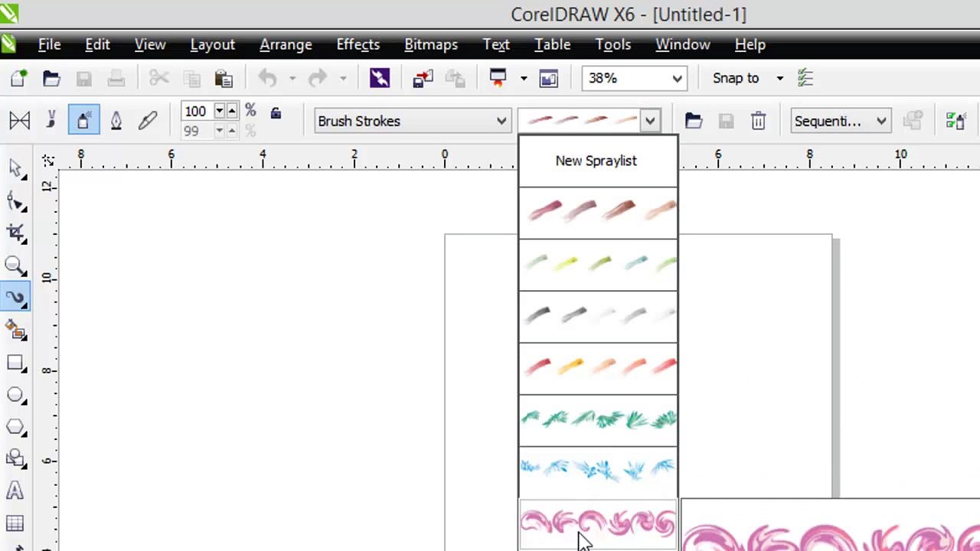Open the Application launcher
The width and height of the screenshot is (980, 551).
(498, 78)
